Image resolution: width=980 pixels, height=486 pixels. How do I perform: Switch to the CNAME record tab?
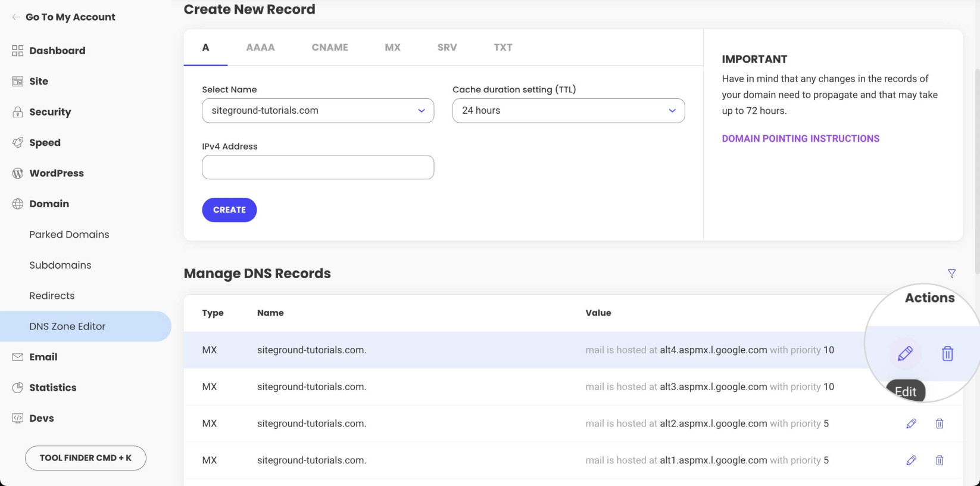pyautogui.click(x=330, y=48)
